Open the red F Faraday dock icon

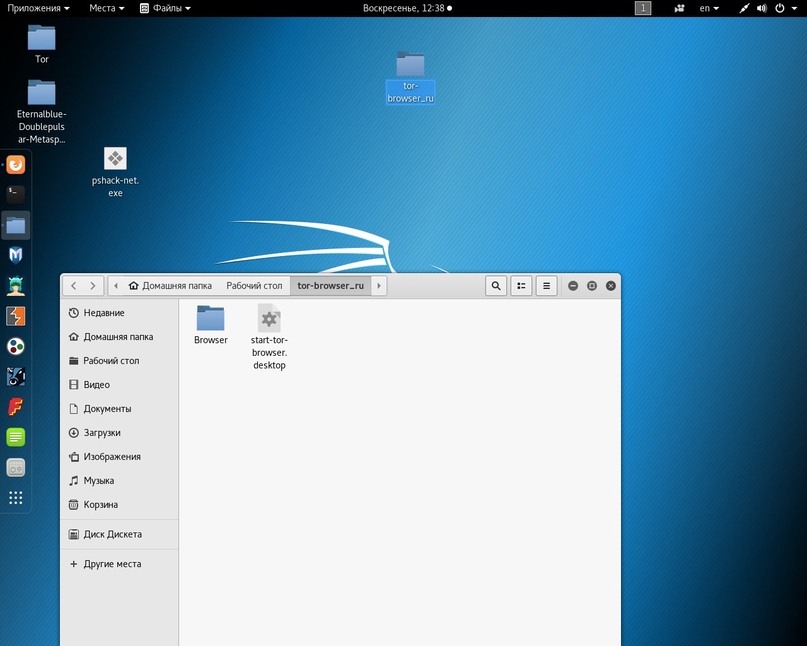16,407
